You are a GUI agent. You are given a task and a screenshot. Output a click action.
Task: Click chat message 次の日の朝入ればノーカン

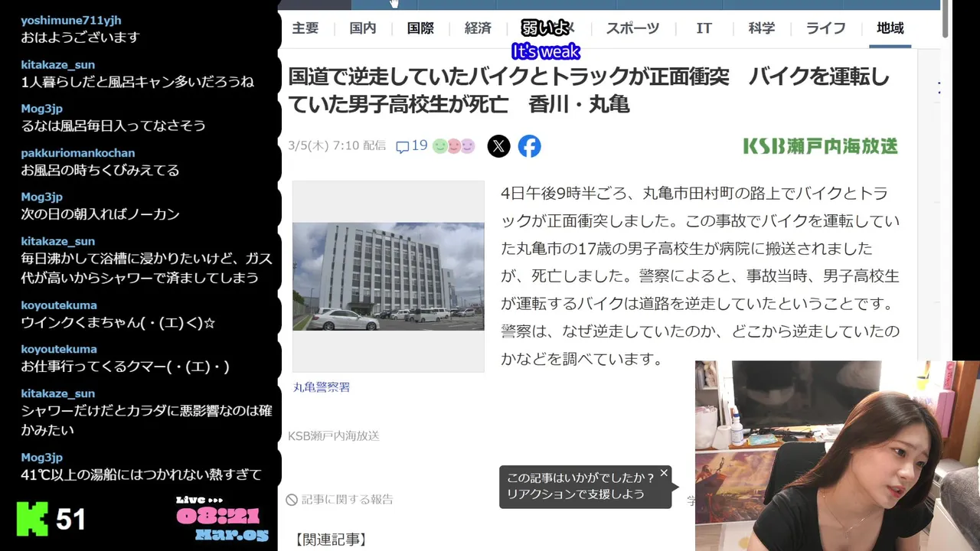point(100,214)
